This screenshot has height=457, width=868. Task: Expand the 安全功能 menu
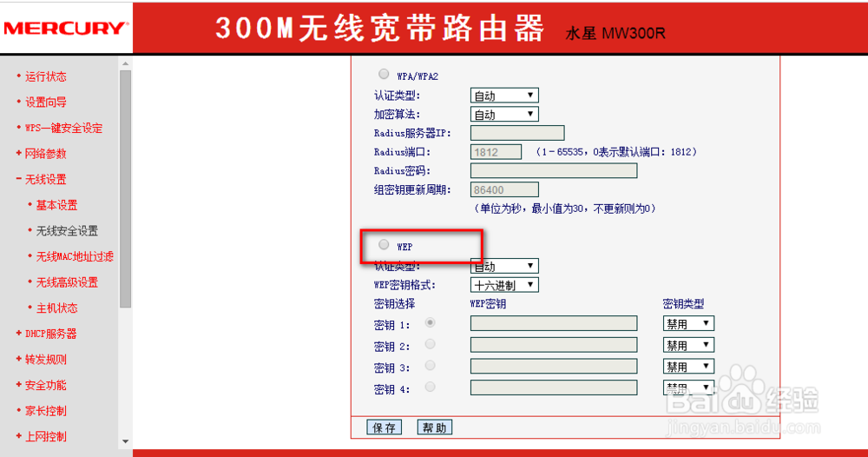coord(45,385)
